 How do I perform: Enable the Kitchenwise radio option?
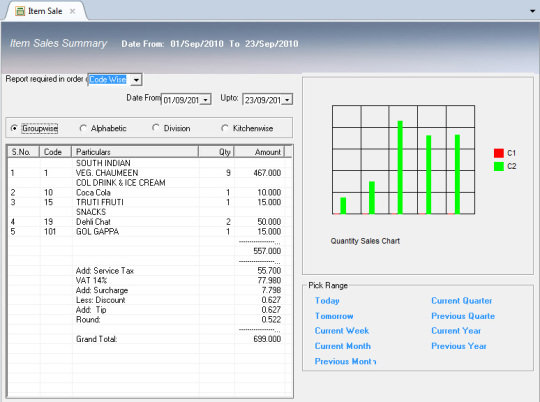click(x=225, y=128)
